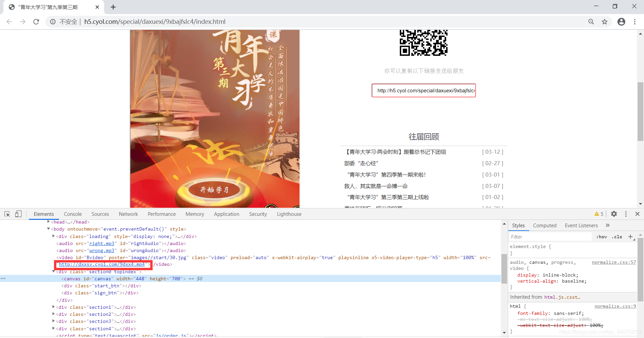The width and height of the screenshot is (644, 338).
Task: Open the 9dxx4.mp4 video URL link
Action: coord(102,264)
